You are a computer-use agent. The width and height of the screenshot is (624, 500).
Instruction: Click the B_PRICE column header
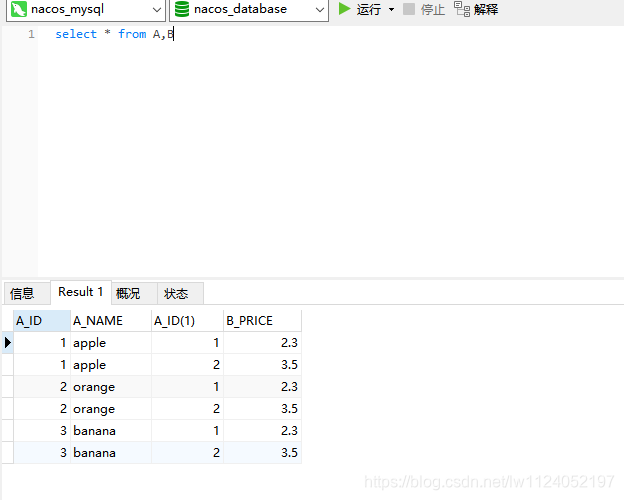262,321
